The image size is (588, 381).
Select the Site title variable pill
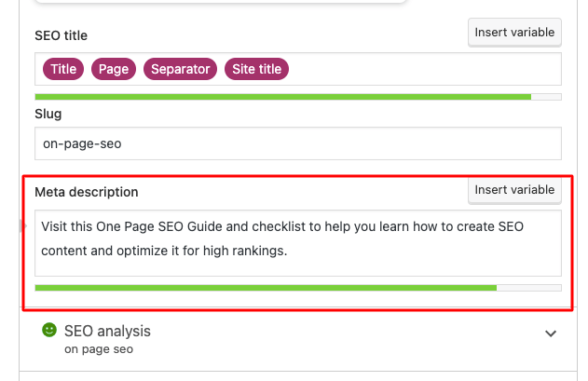256,69
